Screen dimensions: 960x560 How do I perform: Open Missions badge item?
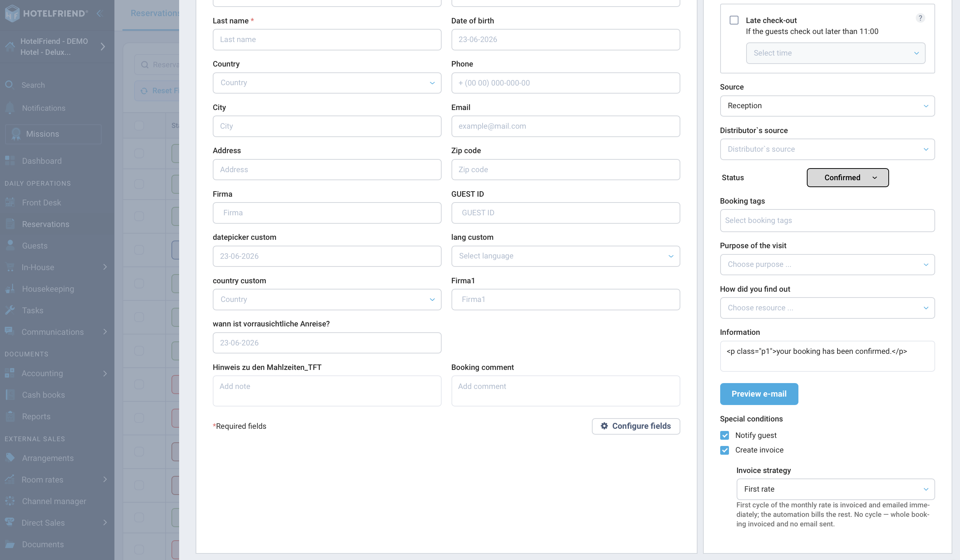pyautogui.click(x=53, y=134)
